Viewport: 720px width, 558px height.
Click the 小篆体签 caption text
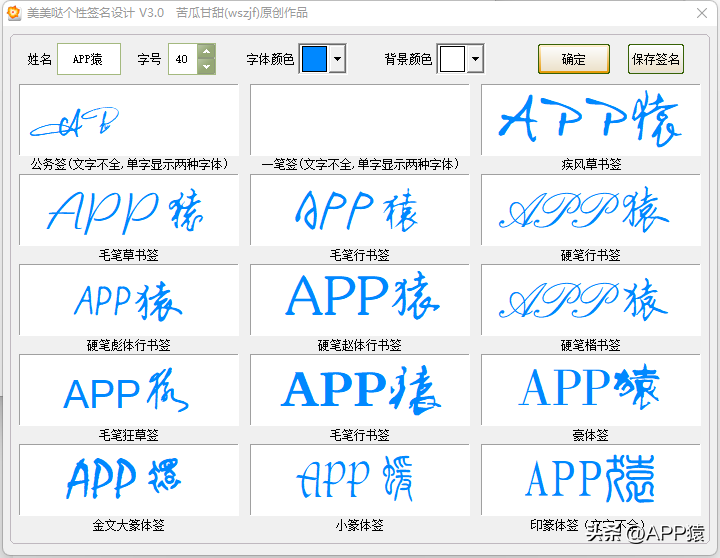[360, 525]
